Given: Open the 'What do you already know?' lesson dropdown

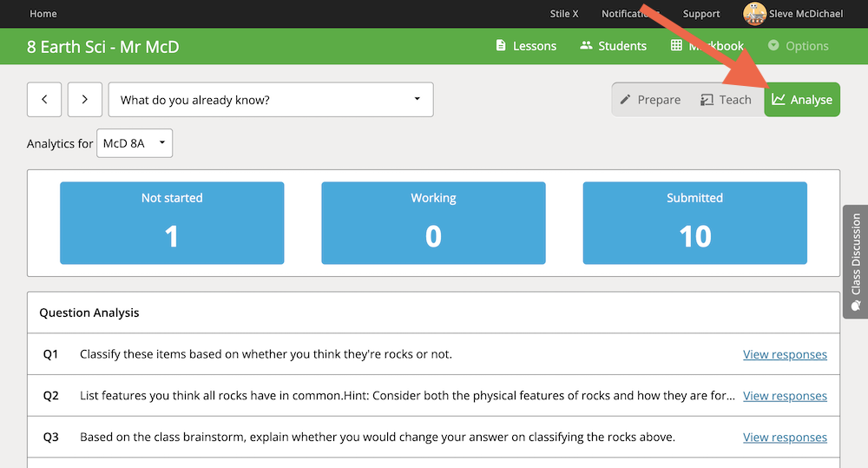Looking at the screenshot, I should [271, 100].
